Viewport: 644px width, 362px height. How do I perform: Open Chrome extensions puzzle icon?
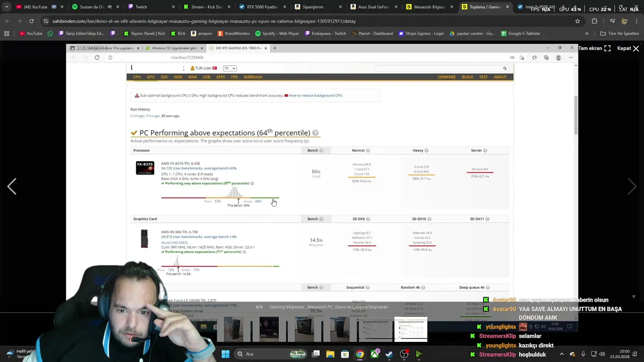[595, 21]
